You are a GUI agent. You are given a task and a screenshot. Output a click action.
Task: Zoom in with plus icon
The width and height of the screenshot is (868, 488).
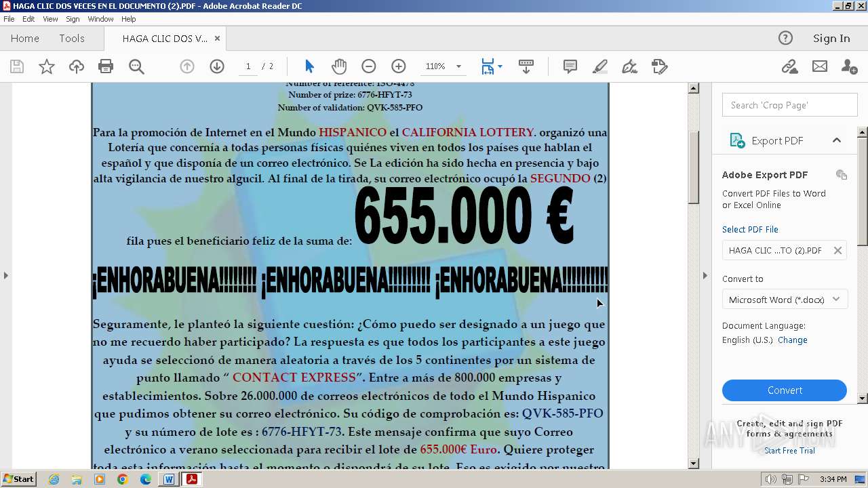click(399, 66)
